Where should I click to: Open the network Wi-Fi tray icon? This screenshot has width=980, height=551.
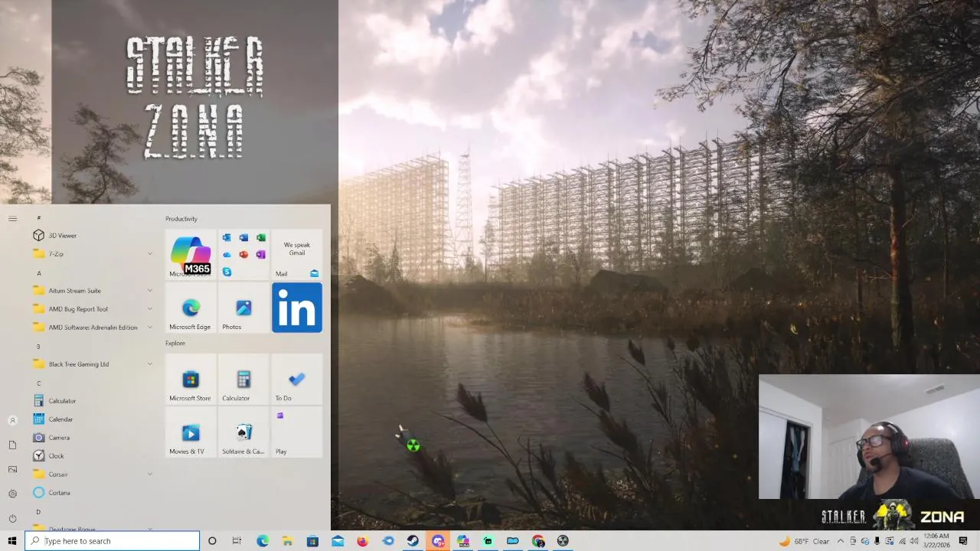coord(902,541)
